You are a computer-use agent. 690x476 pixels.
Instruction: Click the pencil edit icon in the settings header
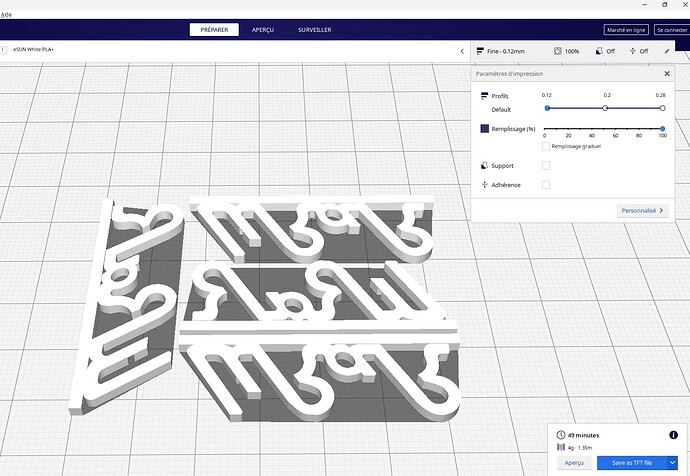[x=667, y=51]
